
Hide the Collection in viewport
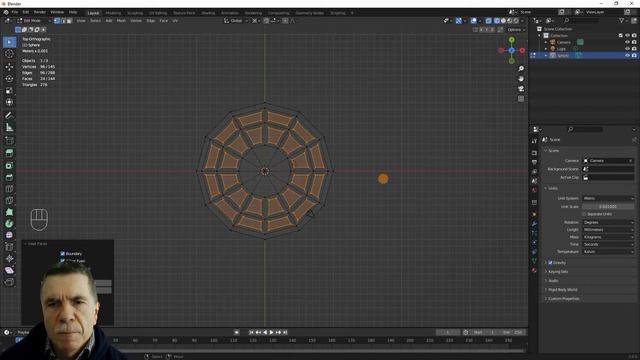627,36
